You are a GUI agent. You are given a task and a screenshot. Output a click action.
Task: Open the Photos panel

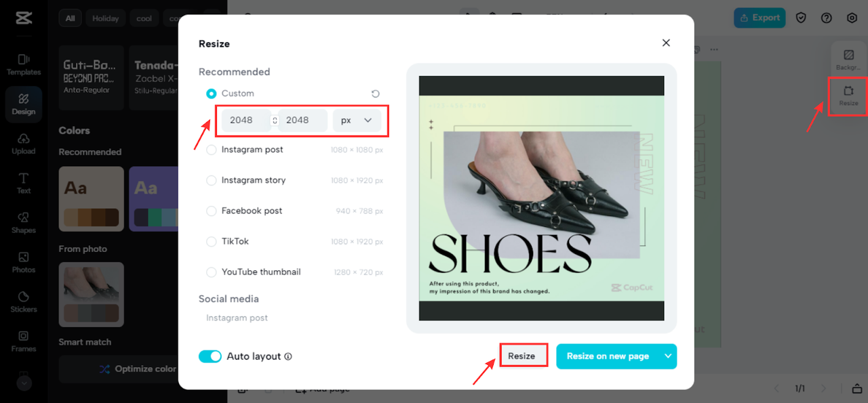coord(24,262)
